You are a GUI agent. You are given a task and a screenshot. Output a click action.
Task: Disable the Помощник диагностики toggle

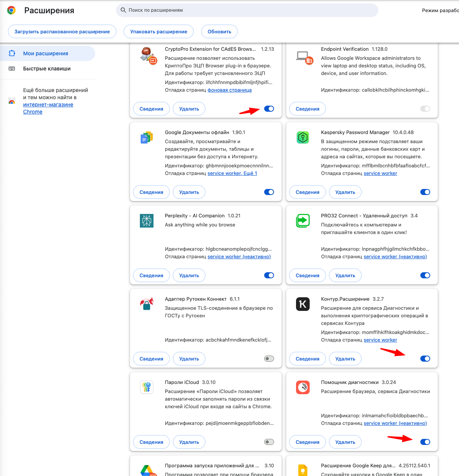coord(425,442)
